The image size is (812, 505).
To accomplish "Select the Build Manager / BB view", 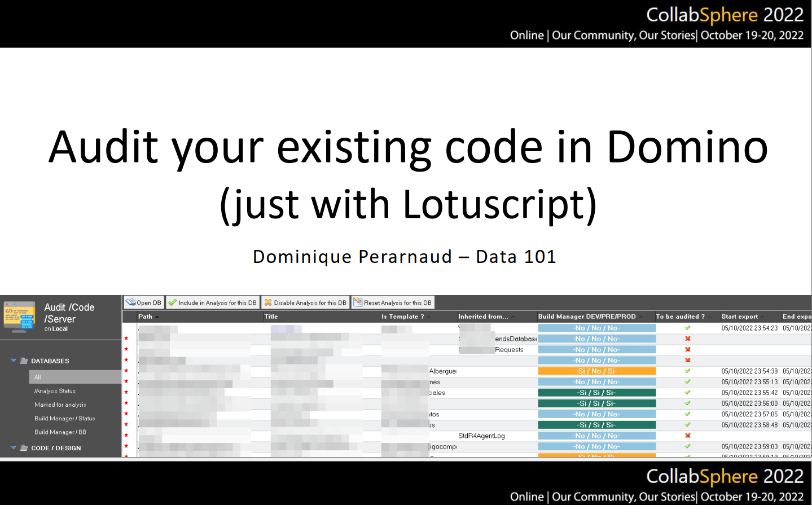I will 60,432.
